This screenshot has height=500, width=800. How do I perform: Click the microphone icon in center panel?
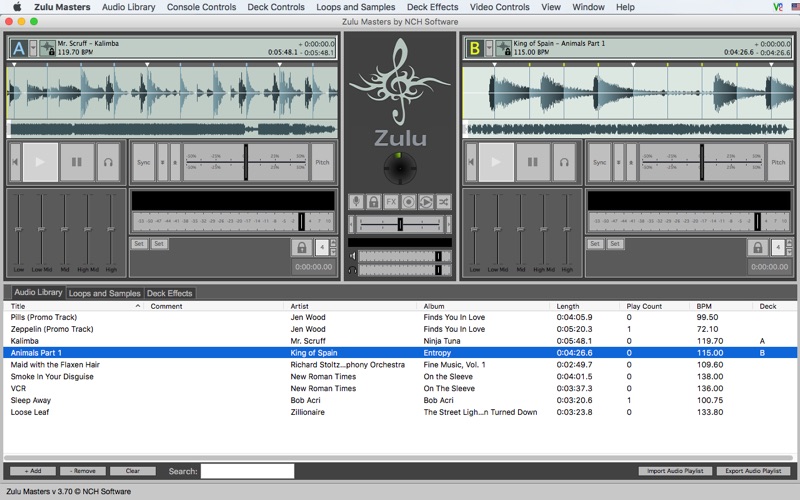356,202
